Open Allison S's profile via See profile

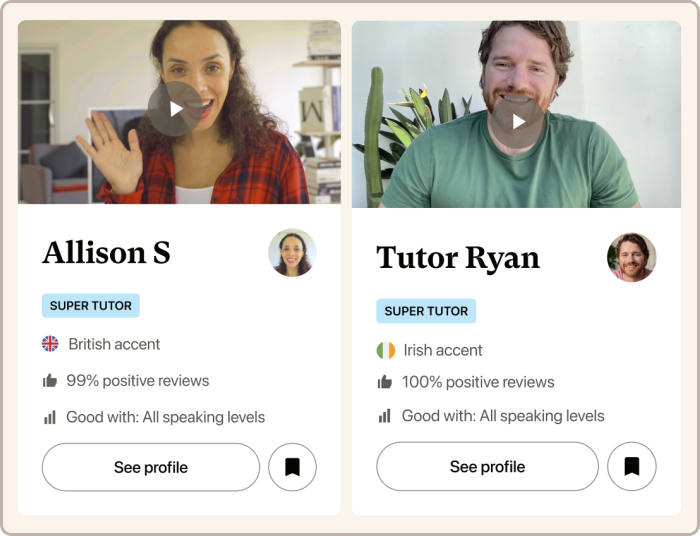tap(151, 467)
